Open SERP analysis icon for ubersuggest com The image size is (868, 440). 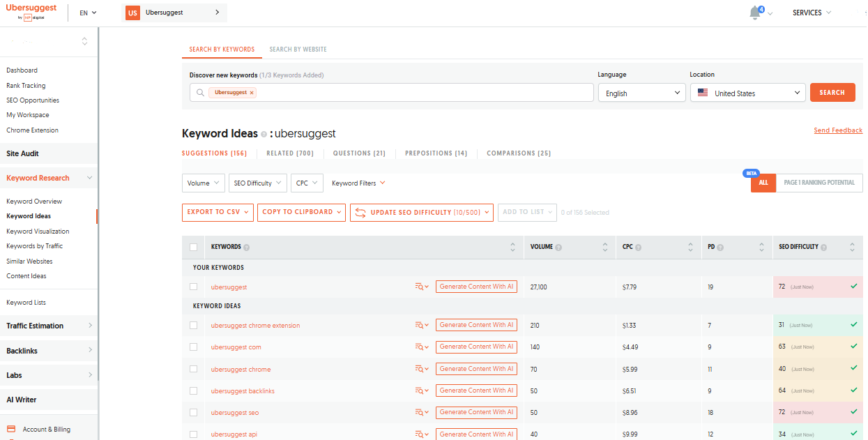[x=421, y=347]
